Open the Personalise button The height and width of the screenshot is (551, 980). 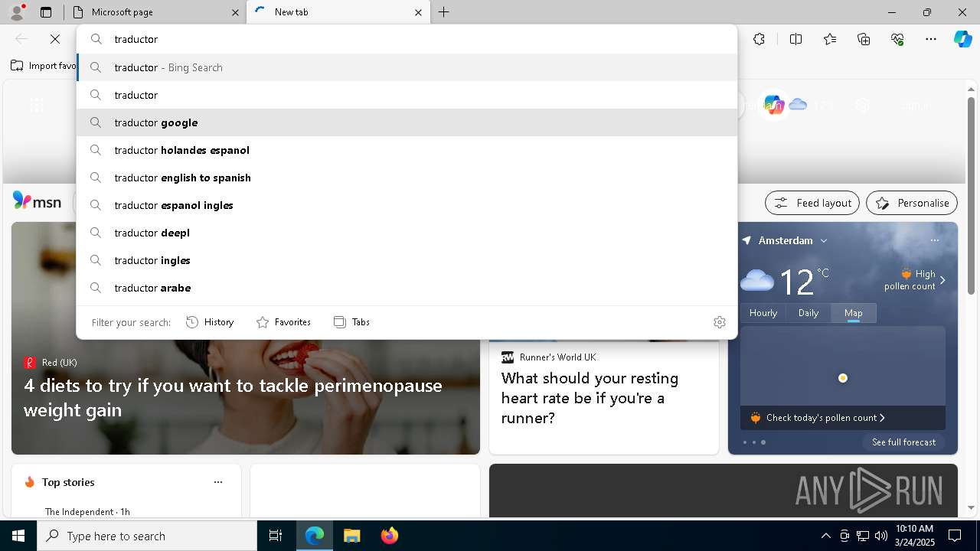pyautogui.click(x=912, y=203)
